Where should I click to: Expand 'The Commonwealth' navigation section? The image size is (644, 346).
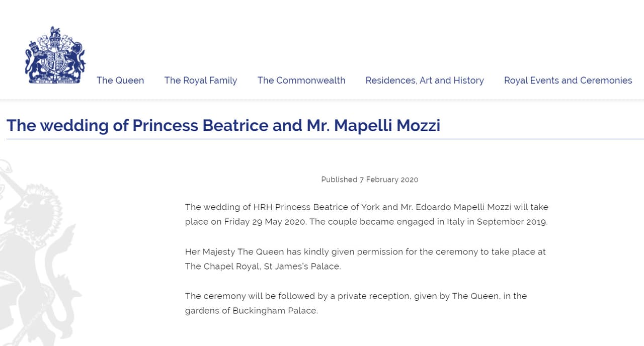(301, 80)
